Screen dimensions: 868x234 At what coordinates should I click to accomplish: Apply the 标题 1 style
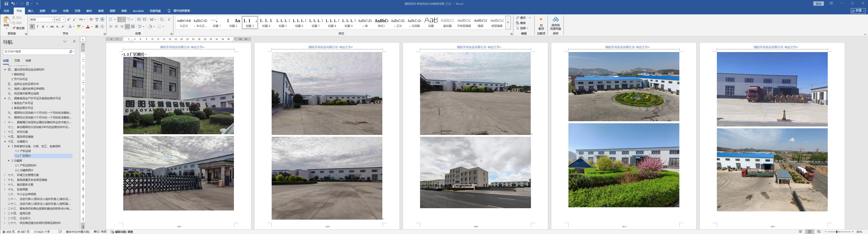coord(217,23)
